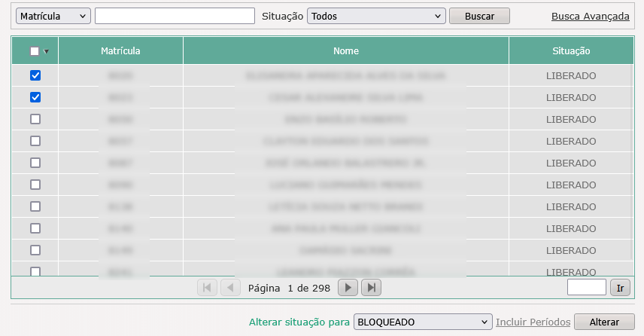The width and height of the screenshot is (644, 336).
Task: Click the Buscar button
Action: click(x=479, y=16)
